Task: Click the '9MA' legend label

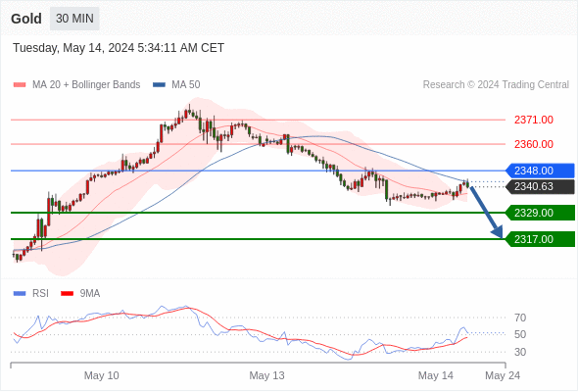Action: click(x=90, y=294)
